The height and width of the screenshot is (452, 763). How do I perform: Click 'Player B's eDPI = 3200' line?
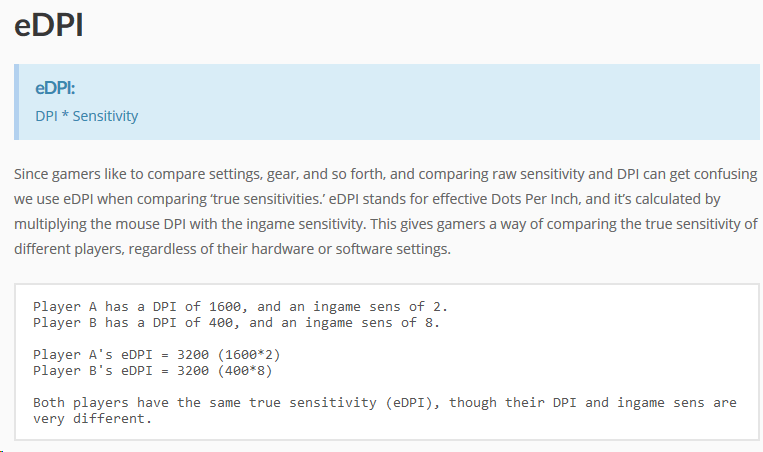coord(152,371)
